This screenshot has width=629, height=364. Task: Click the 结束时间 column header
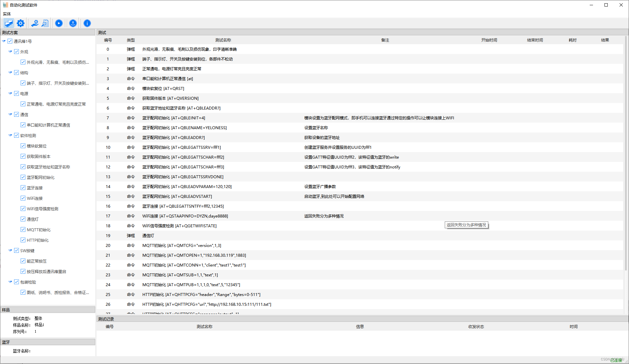tap(535, 40)
